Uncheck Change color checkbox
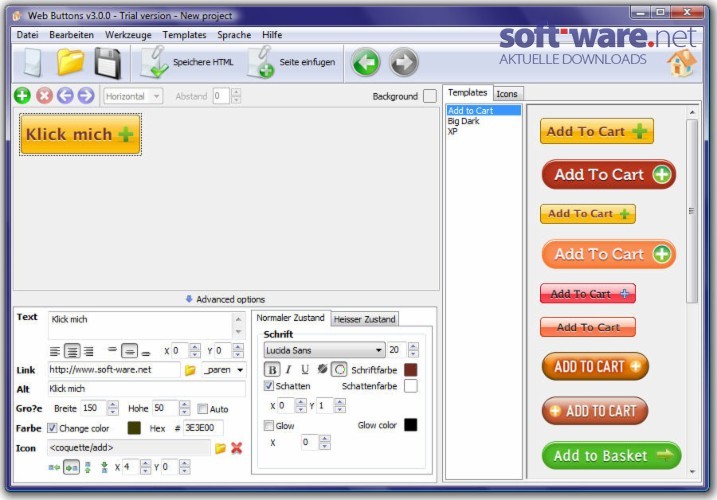This screenshot has height=500, width=717. pos(53,428)
